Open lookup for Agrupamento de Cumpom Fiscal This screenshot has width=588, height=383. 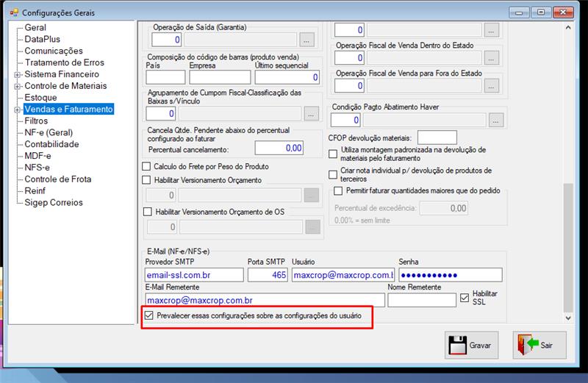(311, 114)
